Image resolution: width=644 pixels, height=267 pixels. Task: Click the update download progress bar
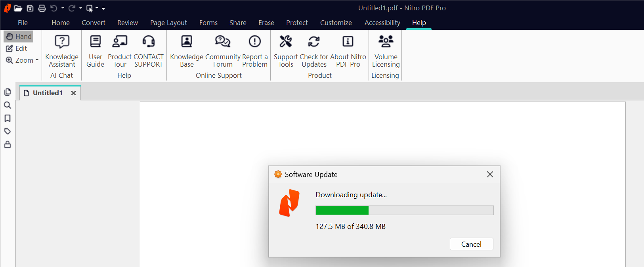405,210
